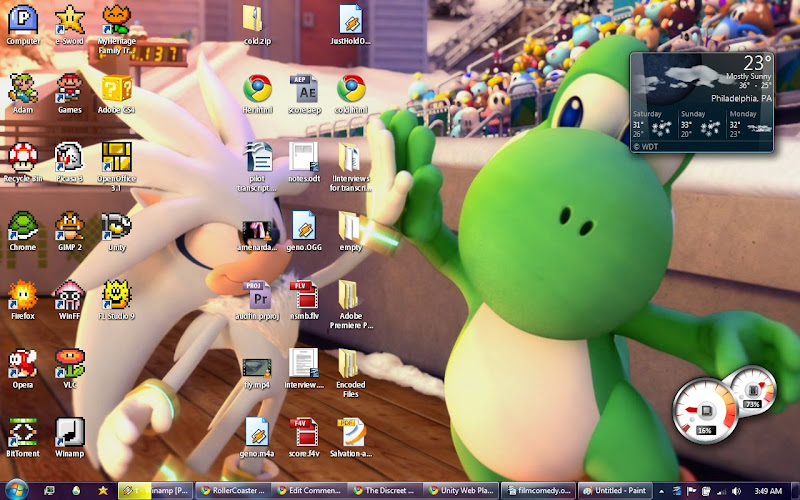Open the score.aep After Effects file
The image size is (800, 500).
click(304, 90)
